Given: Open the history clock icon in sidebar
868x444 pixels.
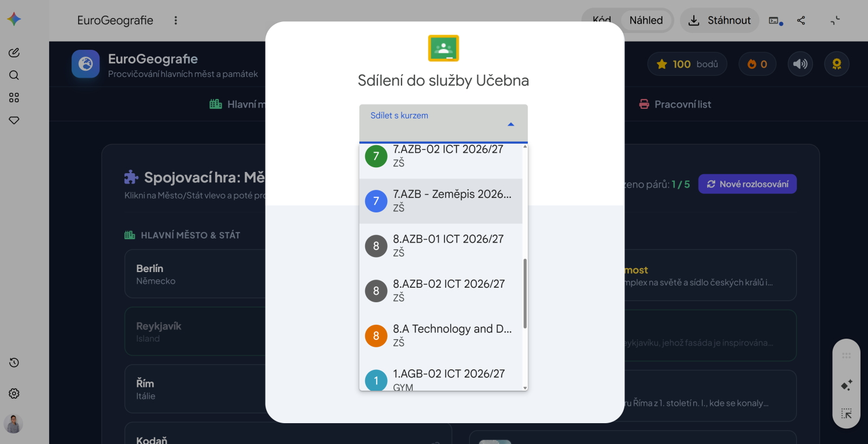Looking at the screenshot, I should (14, 362).
